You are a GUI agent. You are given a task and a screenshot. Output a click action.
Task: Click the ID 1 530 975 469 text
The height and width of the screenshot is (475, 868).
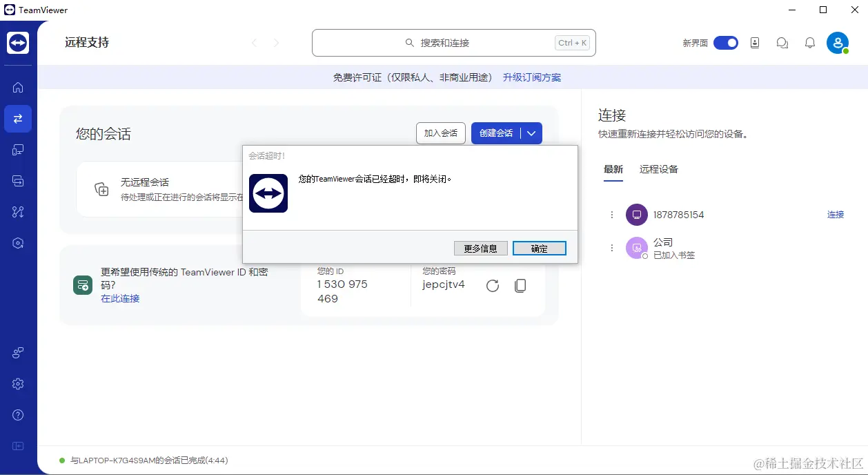(x=342, y=291)
